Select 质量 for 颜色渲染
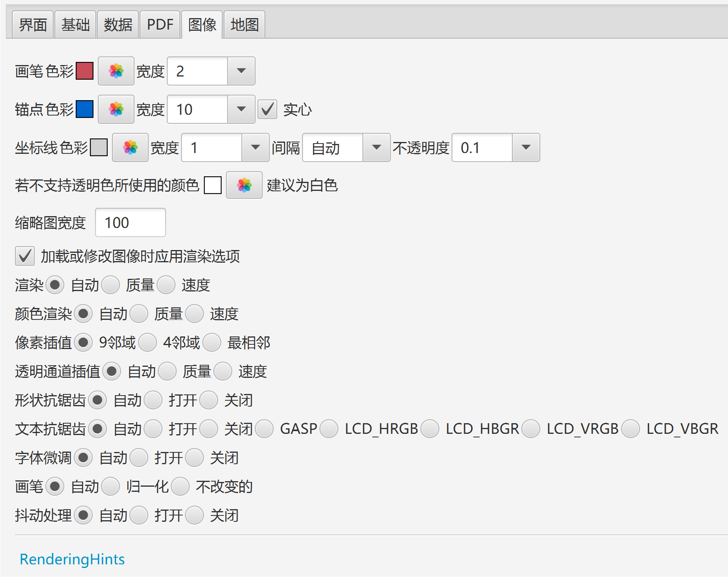 pos(139,314)
